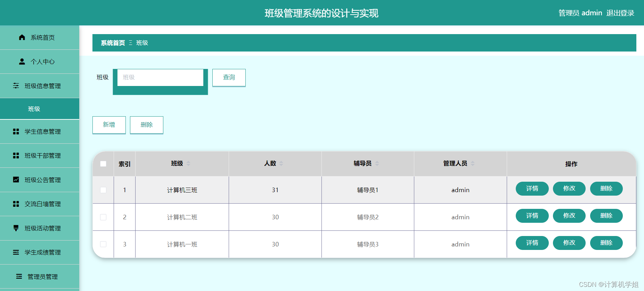This screenshot has width=644, height=291.
Task: Click 详情 for 计算机二班 row
Action: 532,216
